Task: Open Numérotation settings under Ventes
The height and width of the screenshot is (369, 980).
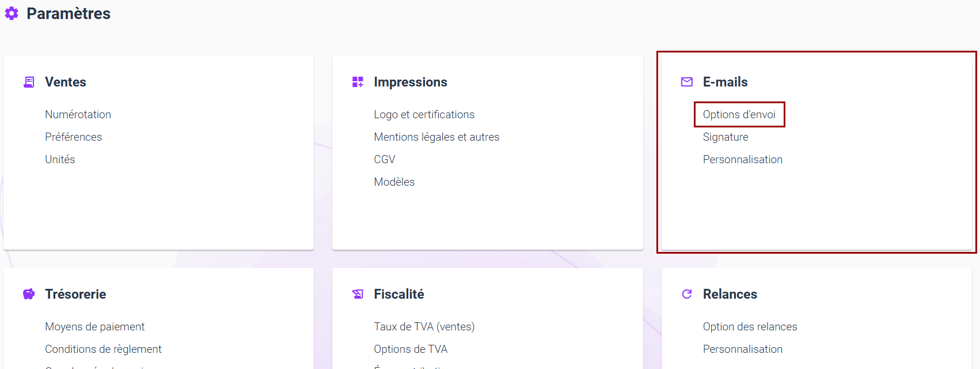Action: point(78,114)
